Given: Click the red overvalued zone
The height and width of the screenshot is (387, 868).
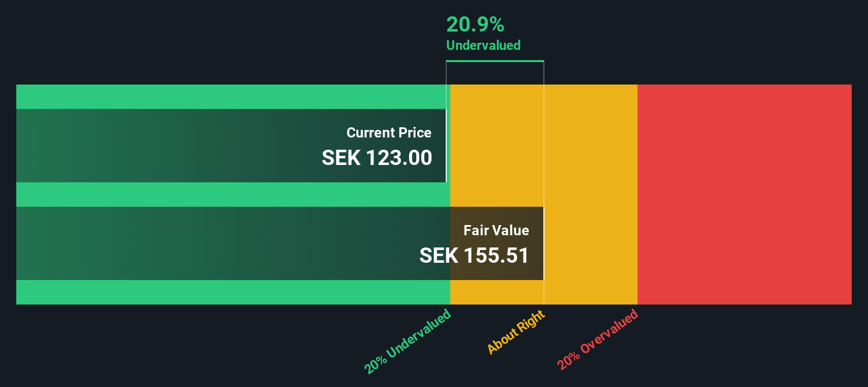Looking at the screenshot, I should pos(744,193).
